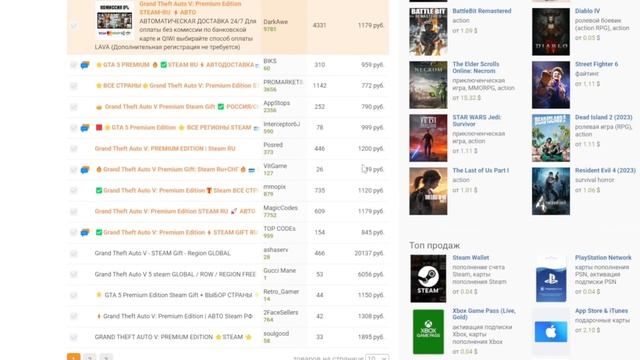Tick the checkbox in the MagicCodes row

[x=73, y=211]
